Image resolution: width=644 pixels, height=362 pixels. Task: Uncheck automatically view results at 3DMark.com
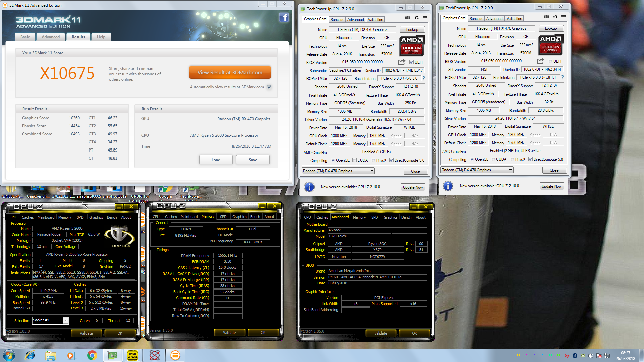tap(269, 87)
